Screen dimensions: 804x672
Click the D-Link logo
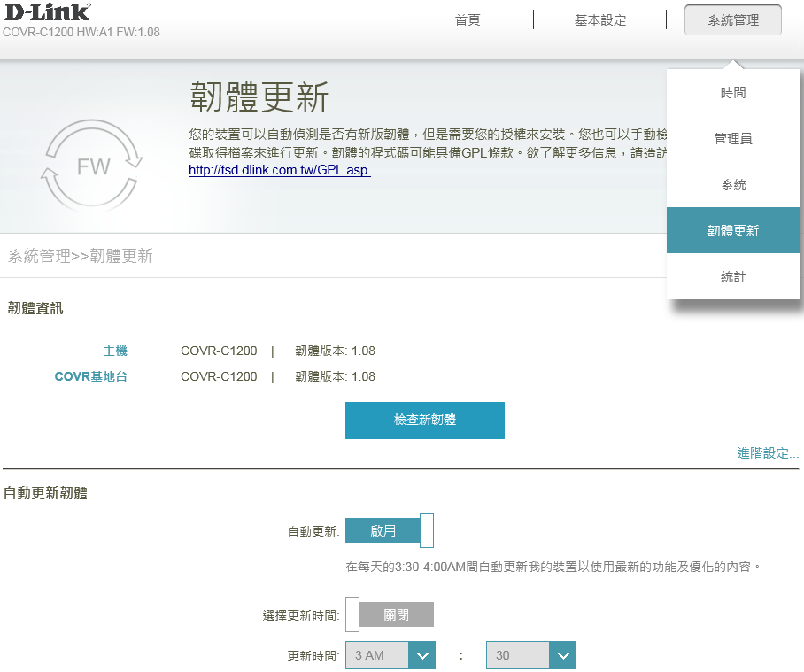47,12
